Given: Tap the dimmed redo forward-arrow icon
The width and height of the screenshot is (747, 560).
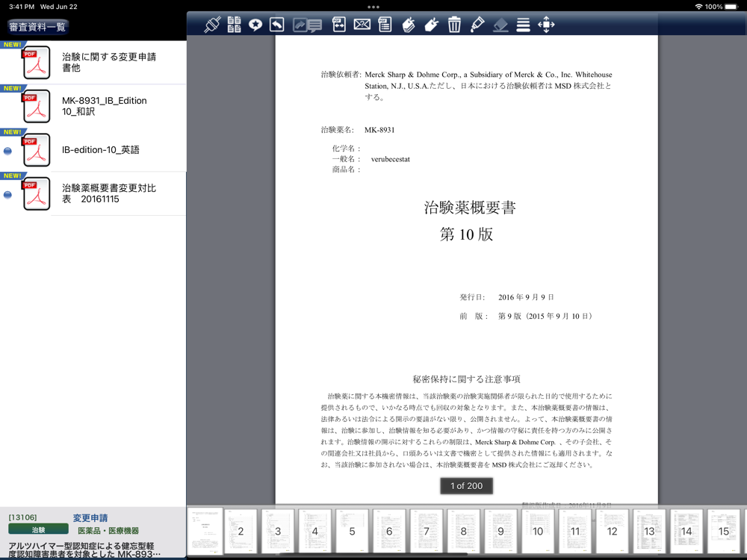Looking at the screenshot, I should [x=300, y=25].
